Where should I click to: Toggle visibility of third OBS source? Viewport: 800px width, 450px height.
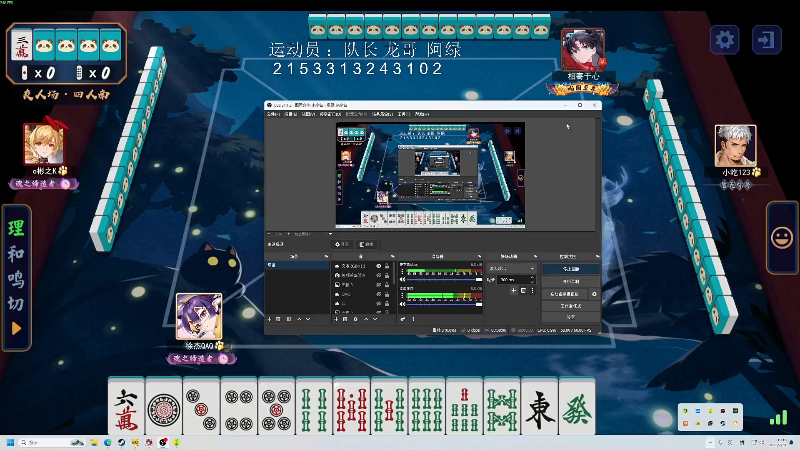coord(379,285)
